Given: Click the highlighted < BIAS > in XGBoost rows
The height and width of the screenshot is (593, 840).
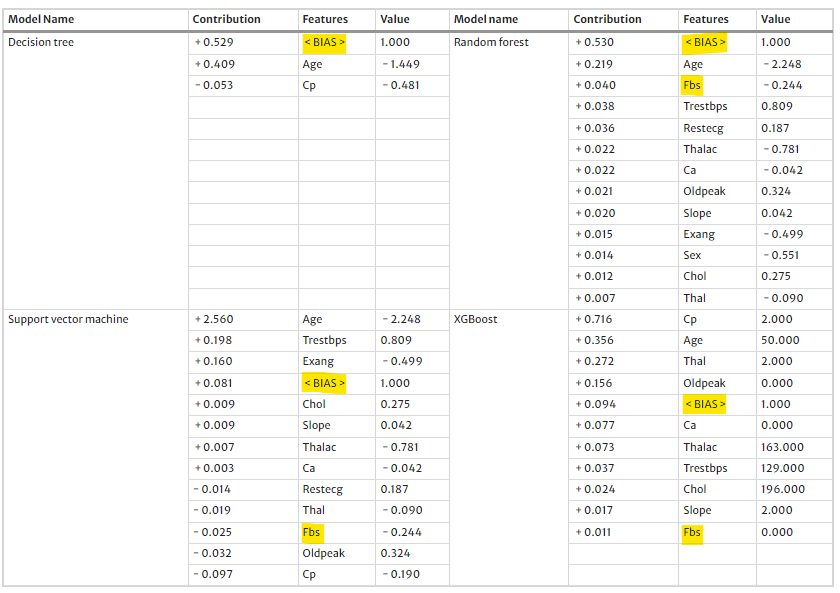Looking at the screenshot, I should (x=704, y=404).
